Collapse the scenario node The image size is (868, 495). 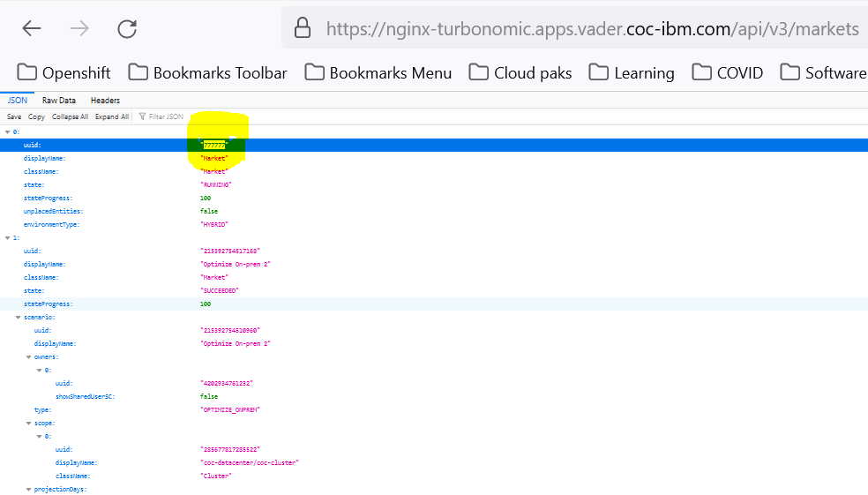click(18, 318)
